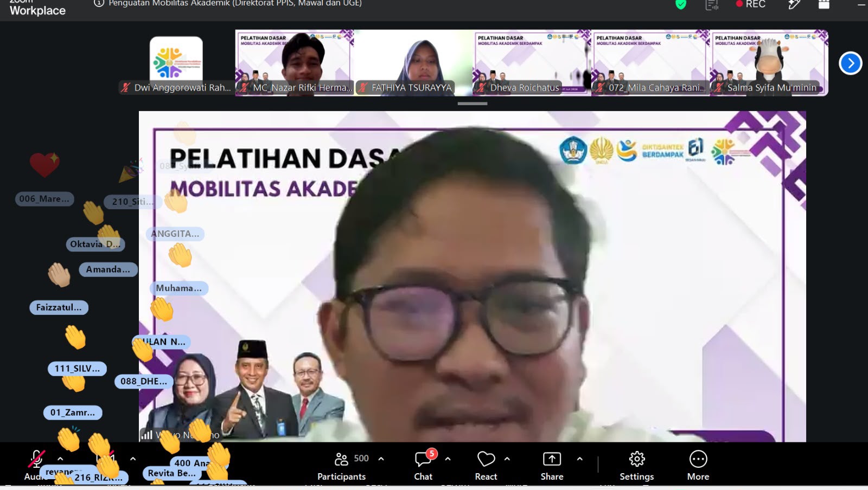This screenshot has height=490, width=868.
Task: Open the AI Companion pencil icon
Action: point(794,4)
